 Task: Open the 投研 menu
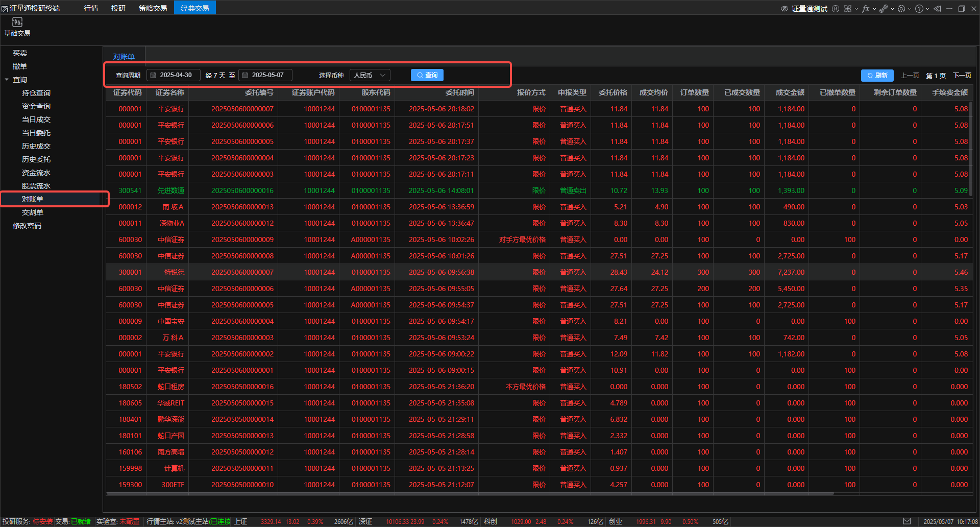[x=118, y=8]
